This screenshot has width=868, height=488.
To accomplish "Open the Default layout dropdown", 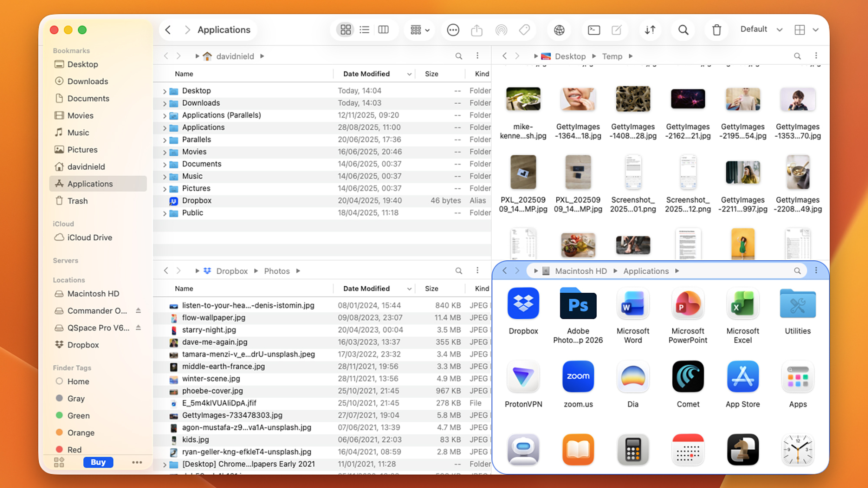I will coord(762,29).
